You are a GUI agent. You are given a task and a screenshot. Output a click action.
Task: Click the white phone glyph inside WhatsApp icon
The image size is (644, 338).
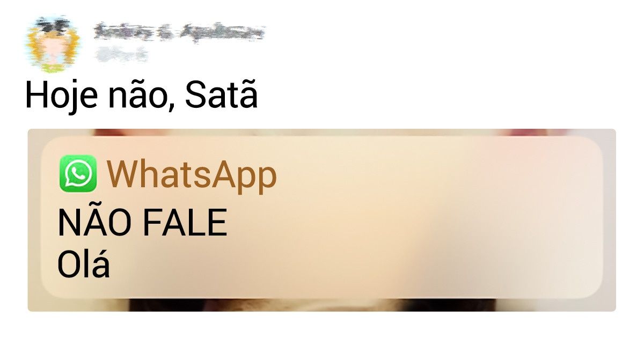pyautogui.click(x=78, y=173)
